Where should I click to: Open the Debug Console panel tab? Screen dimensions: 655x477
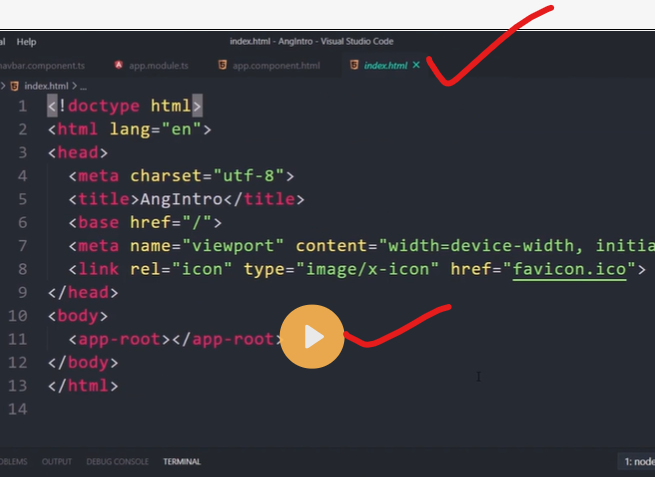click(118, 461)
